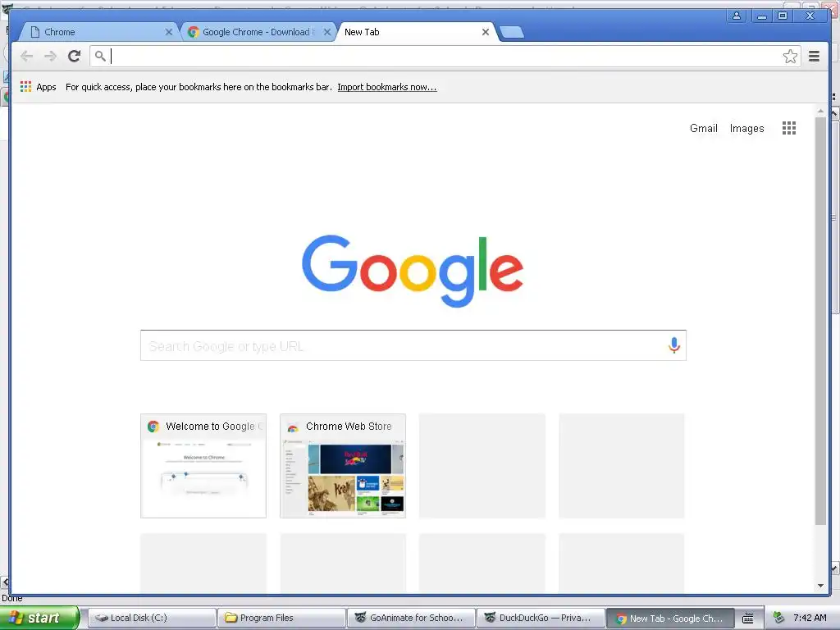Open the Apps shortcut in bookmarks bar

(38, 87)
